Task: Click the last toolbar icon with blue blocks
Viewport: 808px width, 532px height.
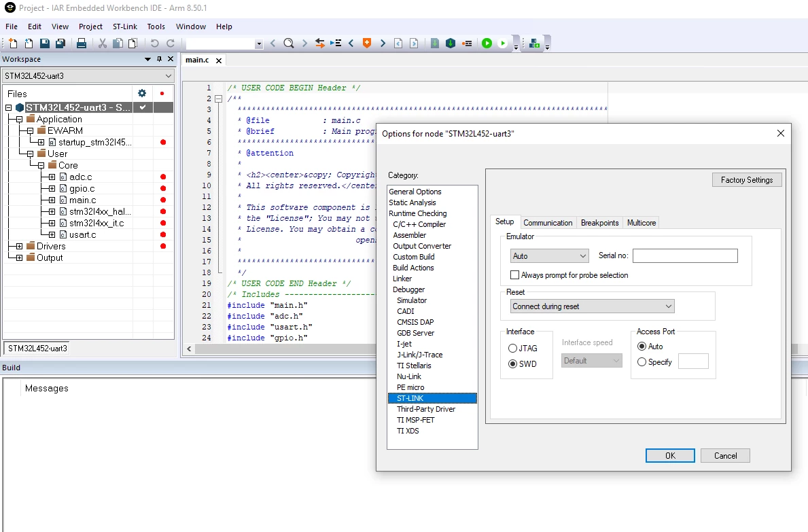Action: [534, 43]
